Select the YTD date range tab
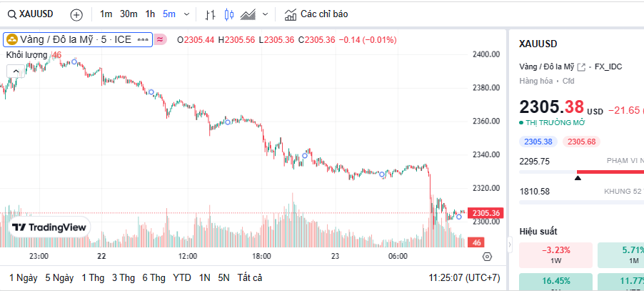Viewport: 644px width, 291px height. pyautogui.click(x=182, y=277)
